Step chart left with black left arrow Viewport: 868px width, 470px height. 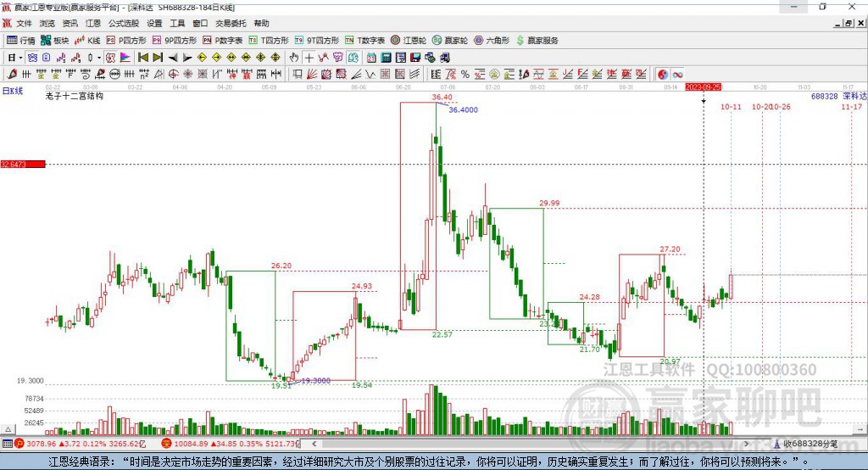pyautogui.click(x=173, y=58)
